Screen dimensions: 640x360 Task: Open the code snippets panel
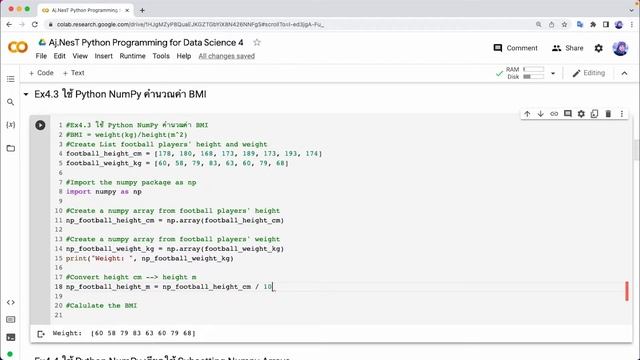point(11,302)
